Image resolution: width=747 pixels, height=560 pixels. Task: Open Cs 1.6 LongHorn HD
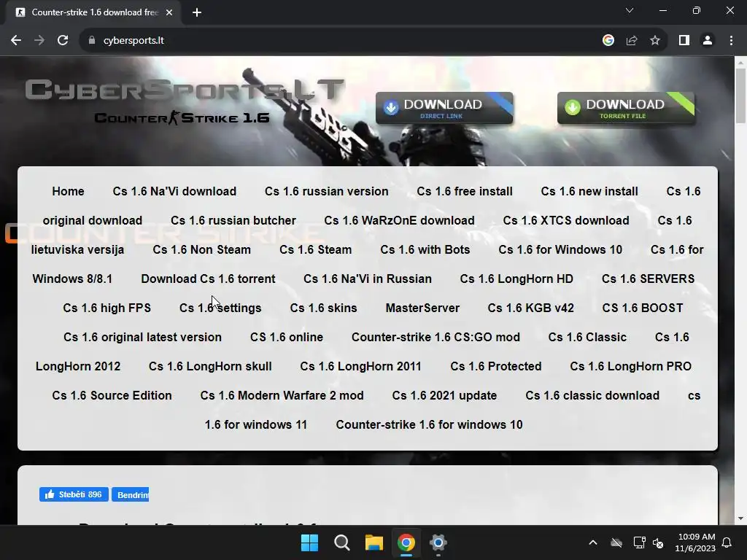click(x=516, y=279)
